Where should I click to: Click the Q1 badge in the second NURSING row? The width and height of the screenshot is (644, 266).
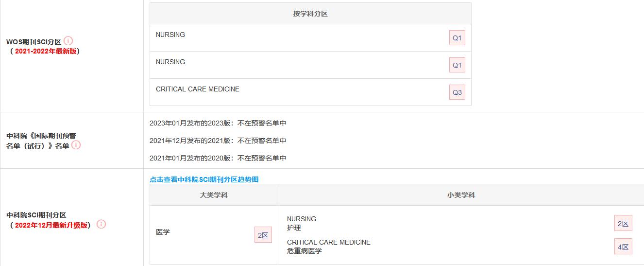457,65
